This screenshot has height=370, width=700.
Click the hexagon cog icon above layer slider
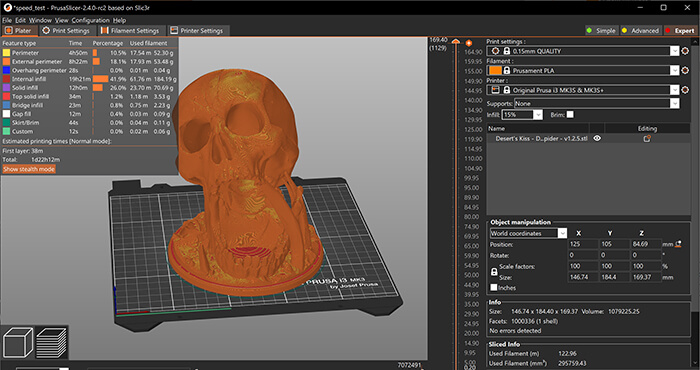[x=469, y=43]
